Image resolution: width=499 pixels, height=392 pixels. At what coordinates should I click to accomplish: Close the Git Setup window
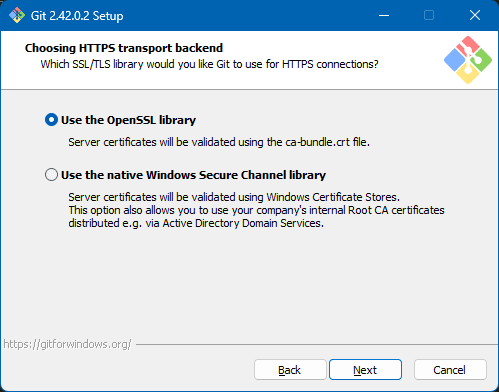[x=475, y=15]
